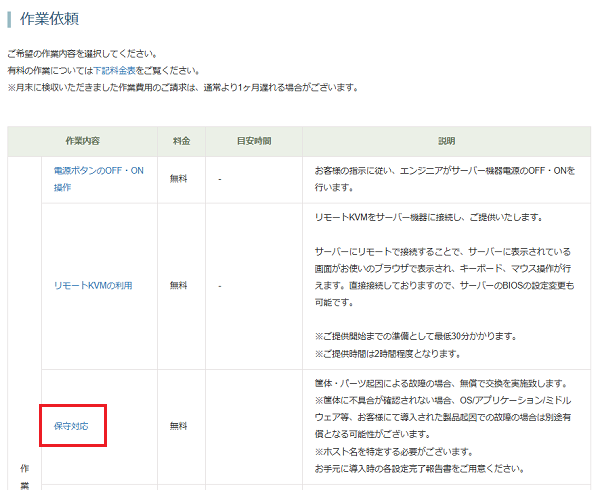Click the 料金 column header
This screenshot has height=490, width=600.
[x=181, y=141]
